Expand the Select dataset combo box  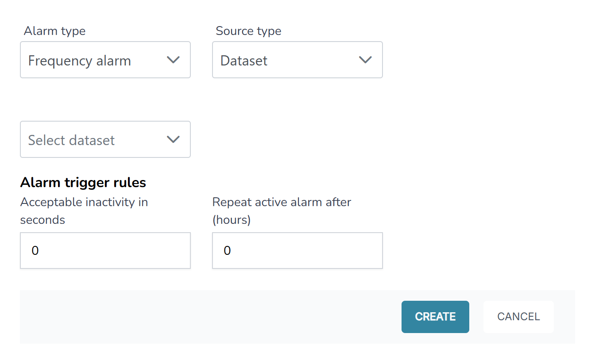(x=105, y=140)
